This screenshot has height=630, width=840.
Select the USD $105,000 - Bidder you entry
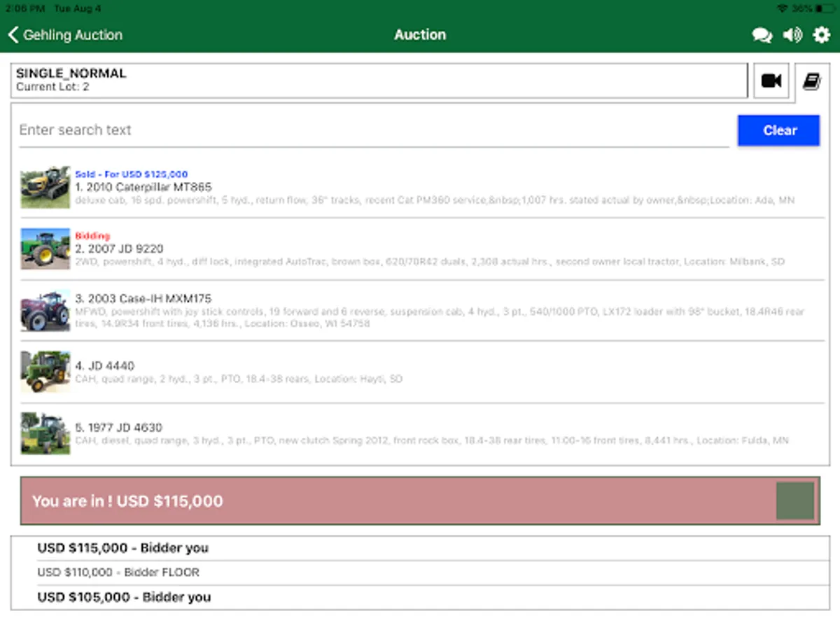(x=420, y=597)
